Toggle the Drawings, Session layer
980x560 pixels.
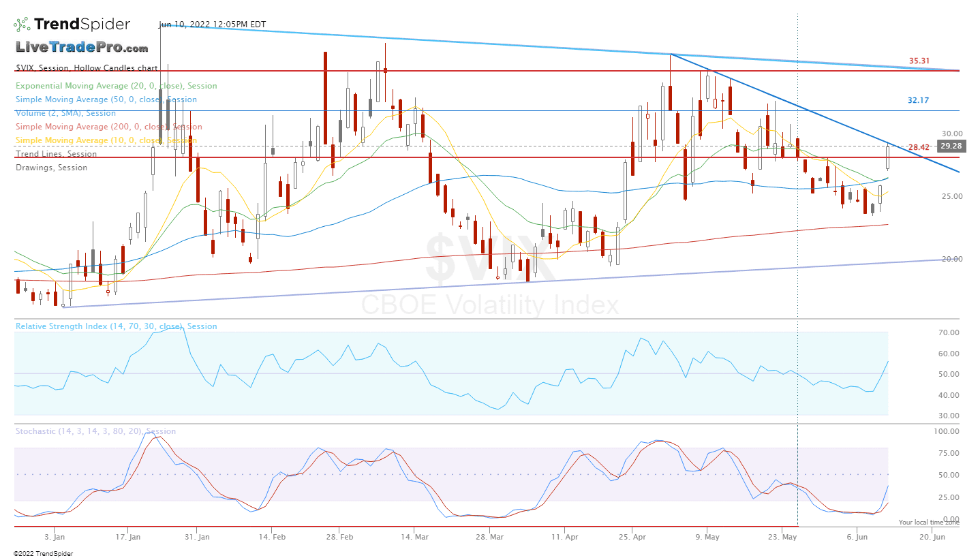(x=51, y=168)
